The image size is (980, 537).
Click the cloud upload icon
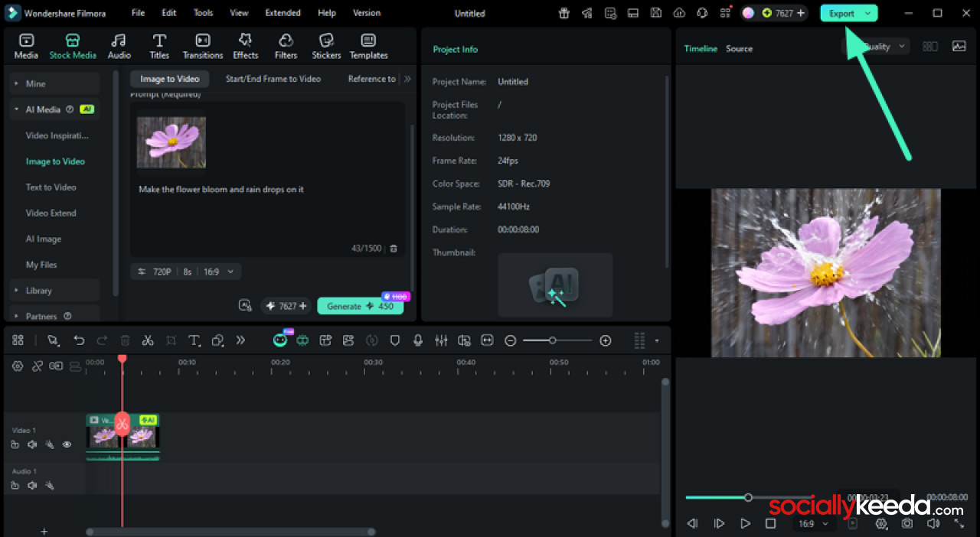coord(679,13)
